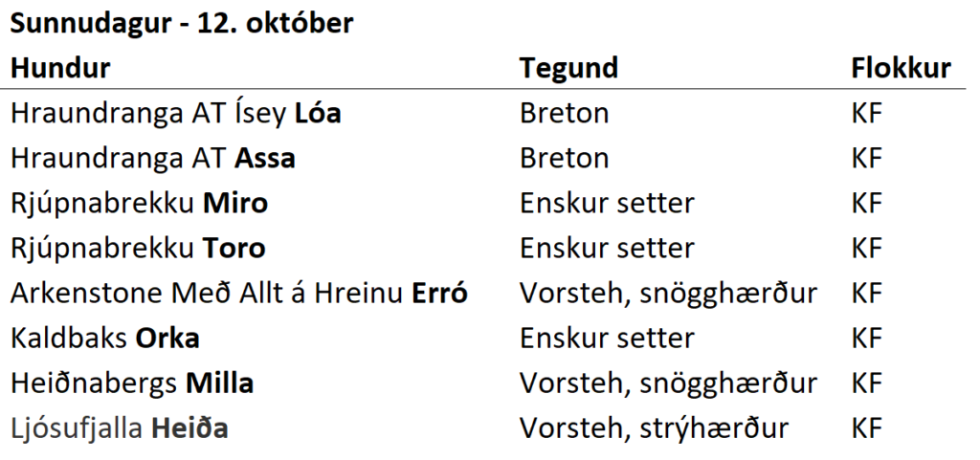Image resolution: width=980 pixels, height=460 pixels.
Task: Click the Tegund column header
Action: [x=568, y=69]
